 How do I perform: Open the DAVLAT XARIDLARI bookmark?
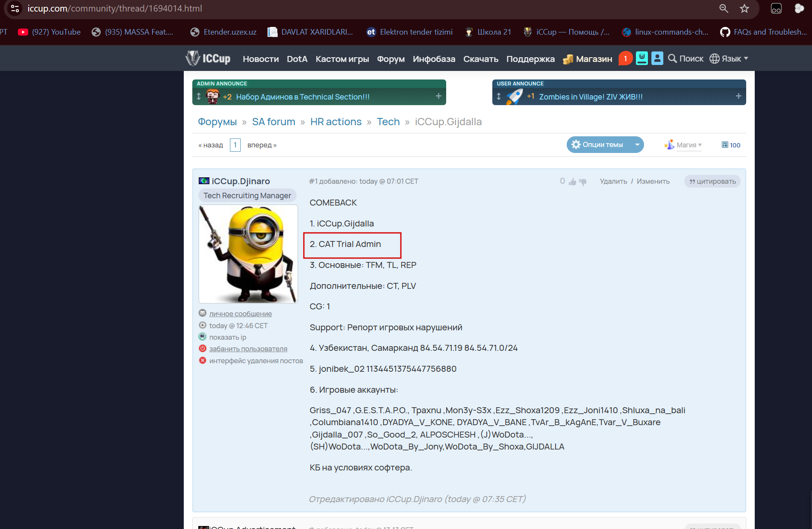(311, 32)
